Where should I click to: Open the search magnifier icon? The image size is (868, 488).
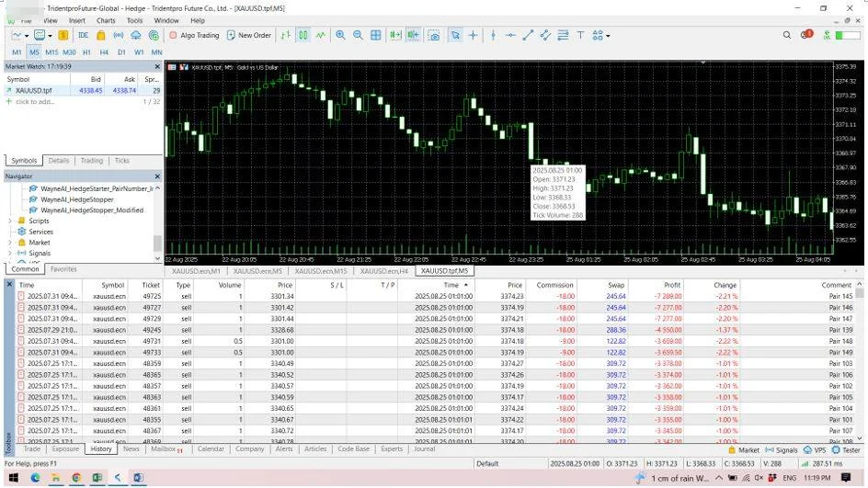[x=787, y=35]
